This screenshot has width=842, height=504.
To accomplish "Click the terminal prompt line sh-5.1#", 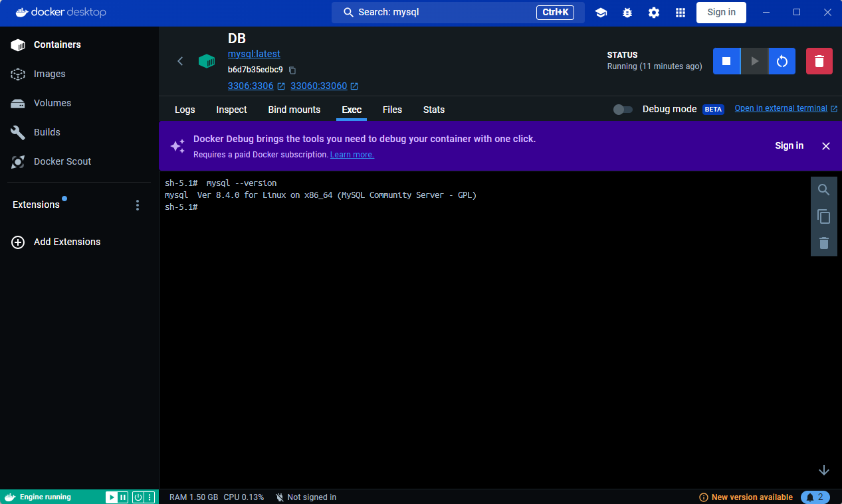I will (181, 207).
